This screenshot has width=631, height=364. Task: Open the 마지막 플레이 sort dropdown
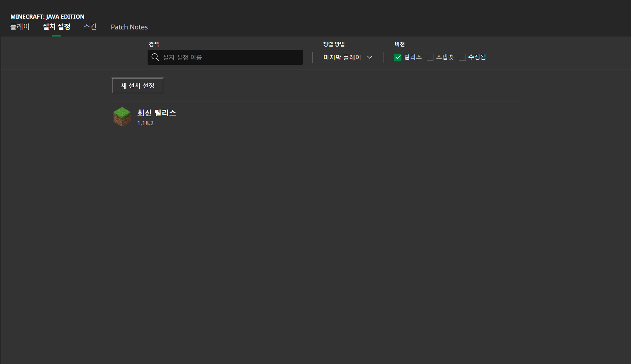[348, 57]
